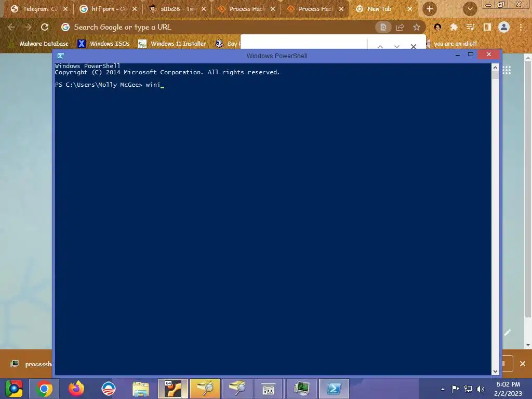Click the share page icon in address bar

400,28
